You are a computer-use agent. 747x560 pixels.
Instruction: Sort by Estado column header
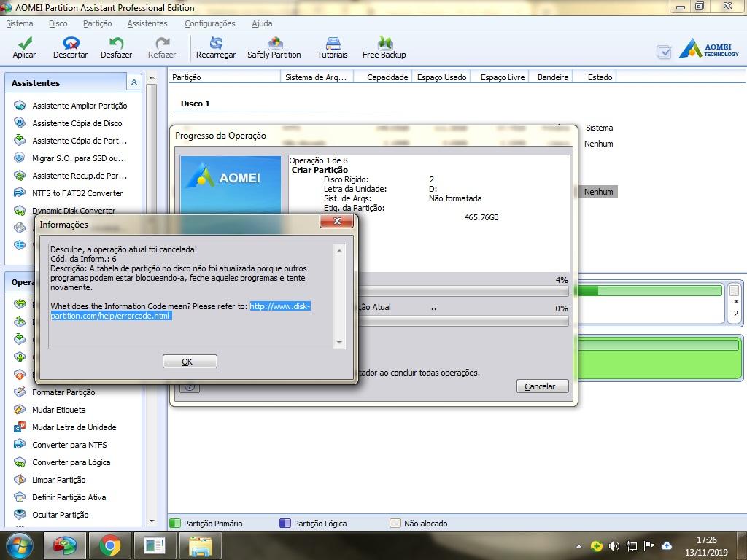coord(595,77)
